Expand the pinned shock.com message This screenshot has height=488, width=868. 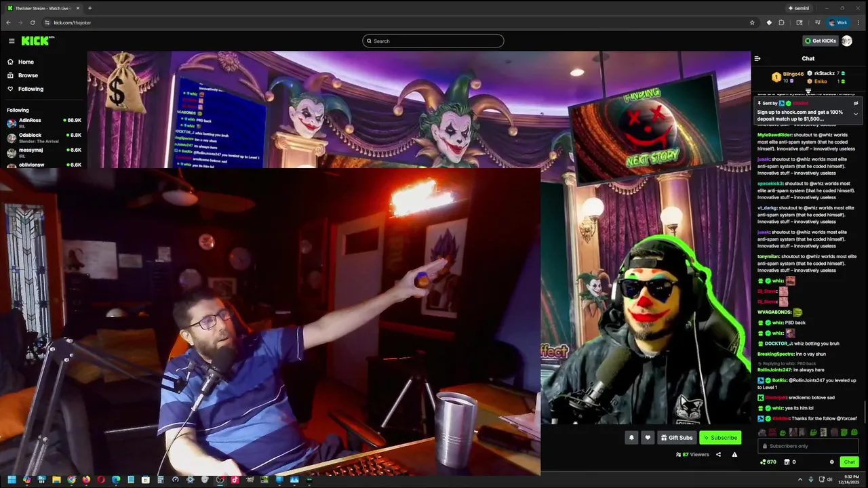click(856, 115)
